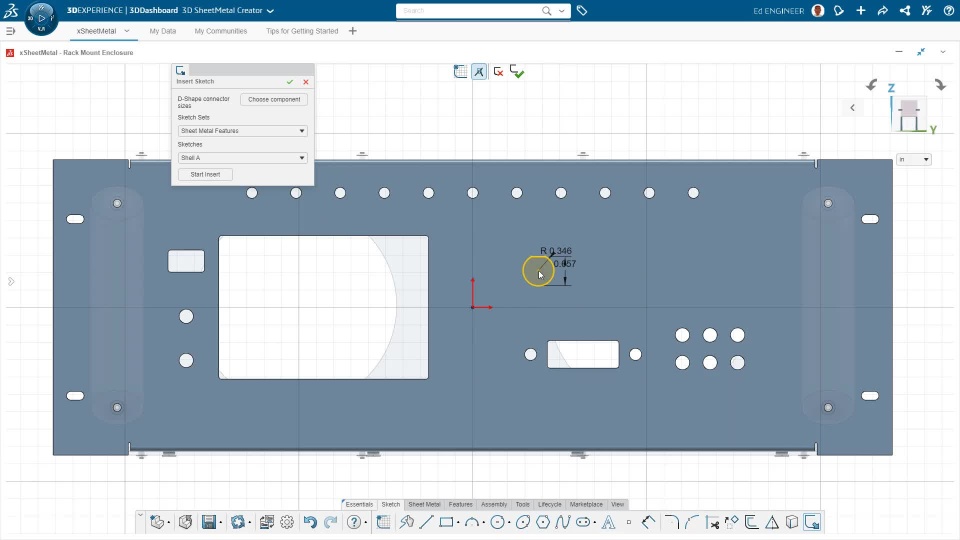Image resolution: width=960 pixels, height=540 pixels.
Task: Select the sketch Point tool
Action: click(x=629, y=522)
